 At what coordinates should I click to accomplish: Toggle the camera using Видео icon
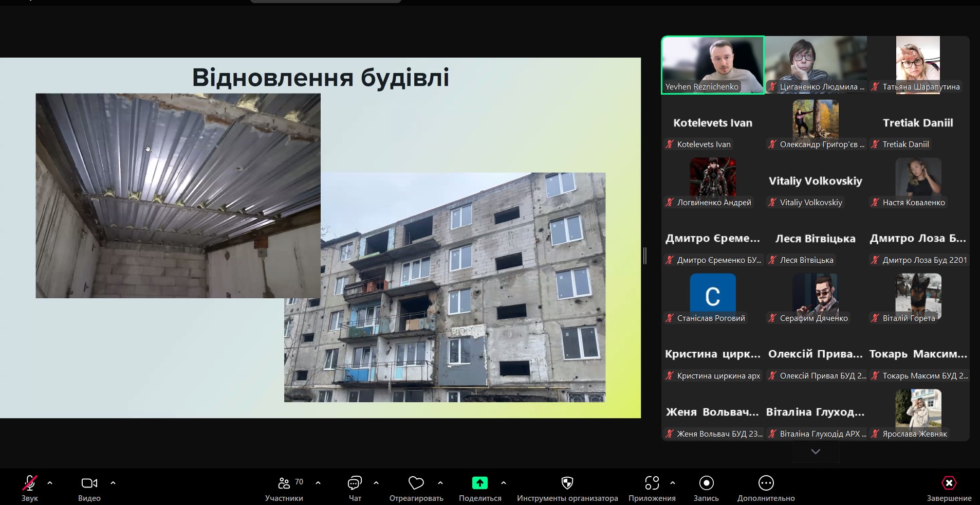click(x=89, y=483)
